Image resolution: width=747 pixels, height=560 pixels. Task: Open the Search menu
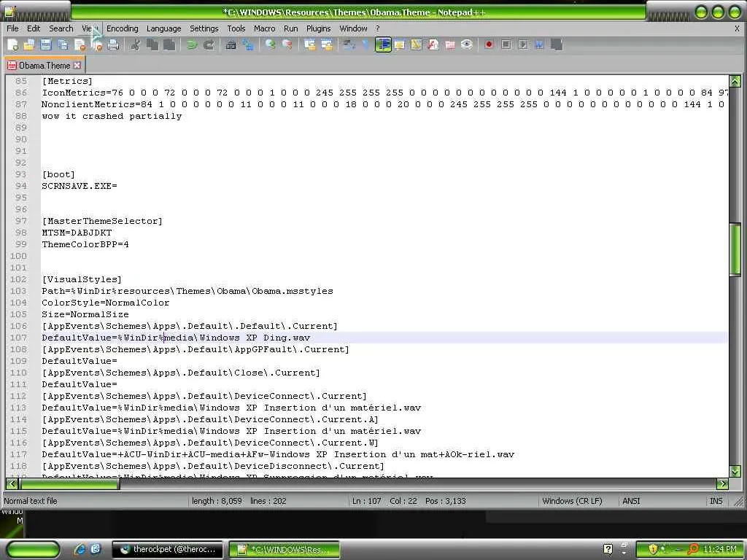point(61,28)
